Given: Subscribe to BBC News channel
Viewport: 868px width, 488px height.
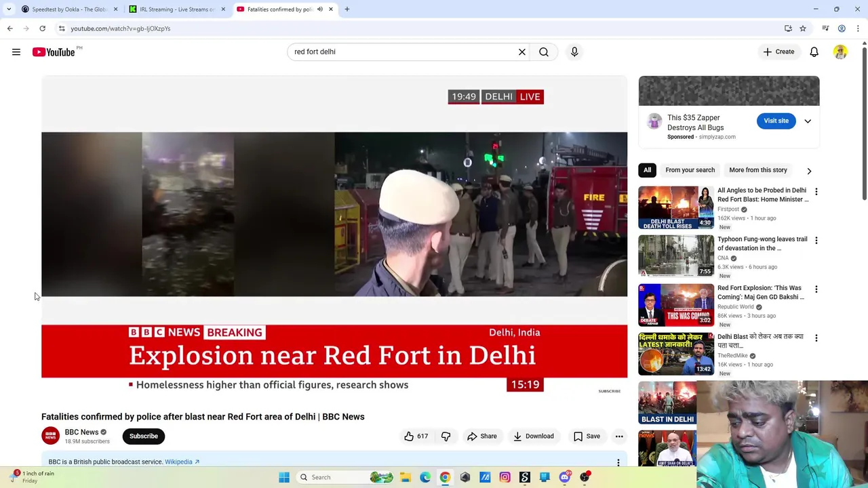Looking at the screenshot, I should (144, 436).
